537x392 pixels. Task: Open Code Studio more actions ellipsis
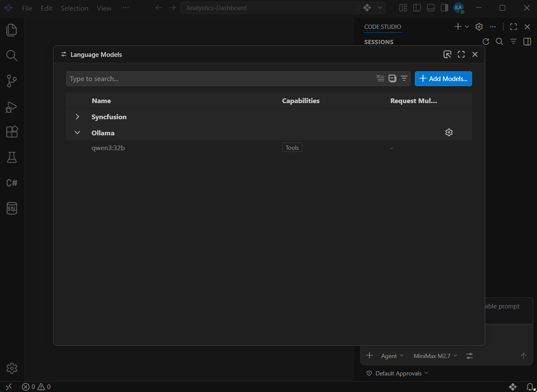[492, 27]
